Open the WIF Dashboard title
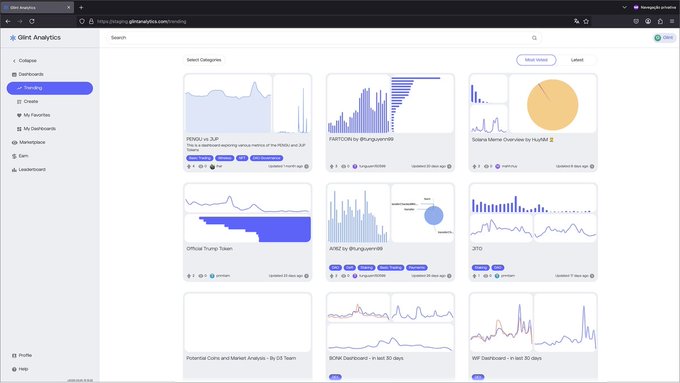This screenshot has height=383, width=680. coord(507,358)
